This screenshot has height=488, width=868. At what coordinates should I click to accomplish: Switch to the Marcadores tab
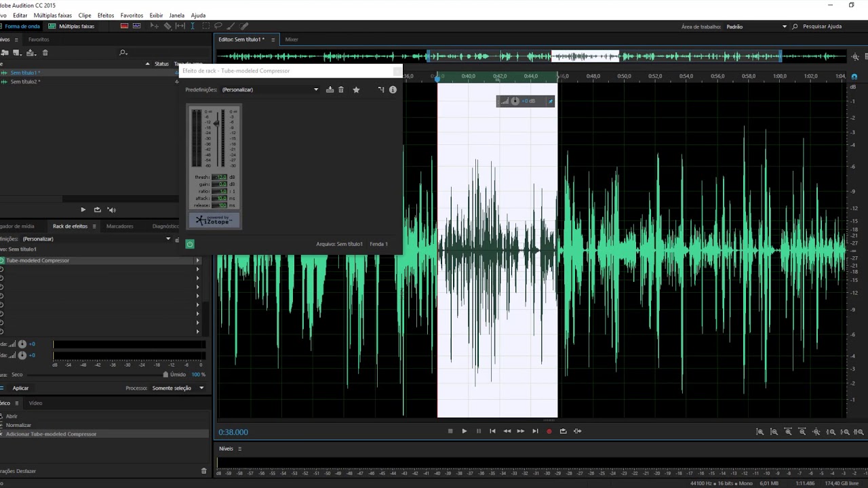(x=120, y=226)
